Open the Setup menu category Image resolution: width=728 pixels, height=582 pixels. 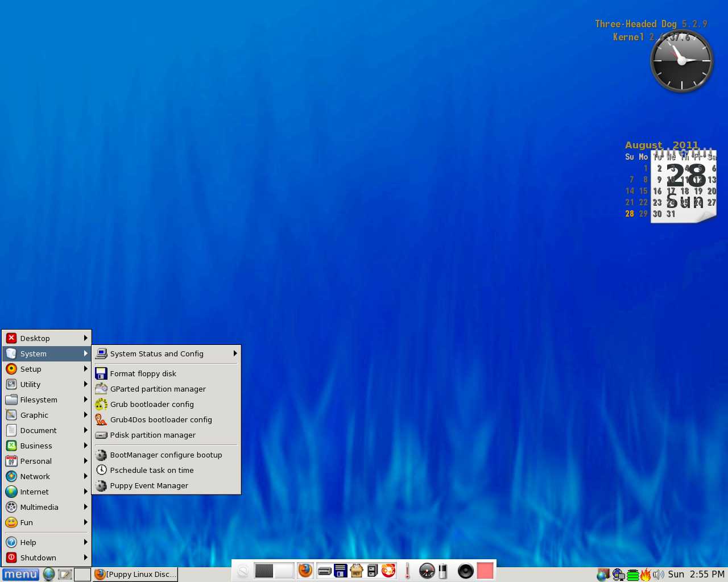tap(47, 369)
